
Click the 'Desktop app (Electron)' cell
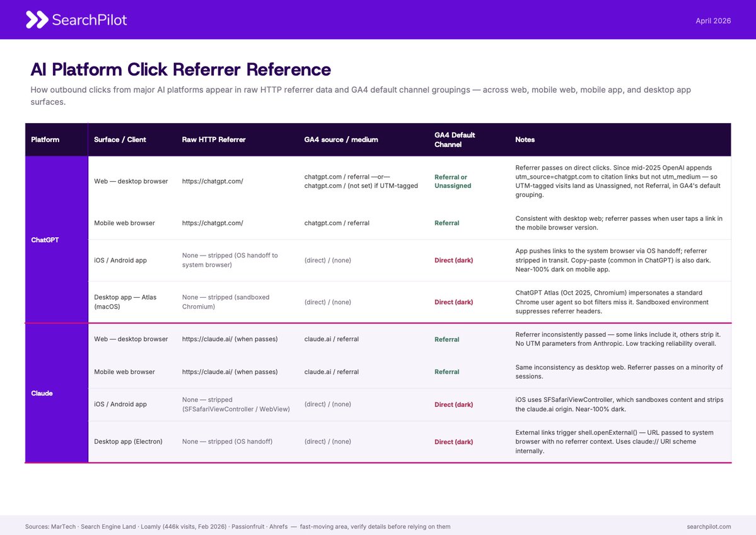coord(128,442)
